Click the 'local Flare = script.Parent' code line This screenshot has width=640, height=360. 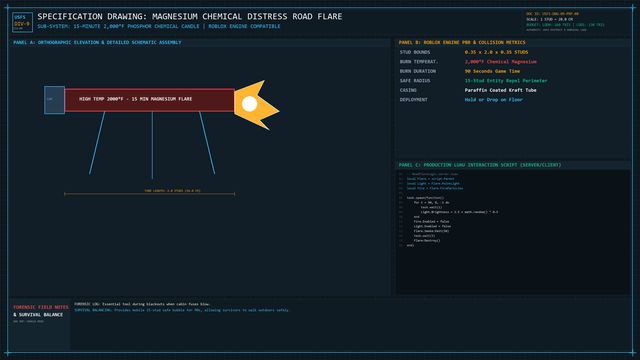[430, 179]
